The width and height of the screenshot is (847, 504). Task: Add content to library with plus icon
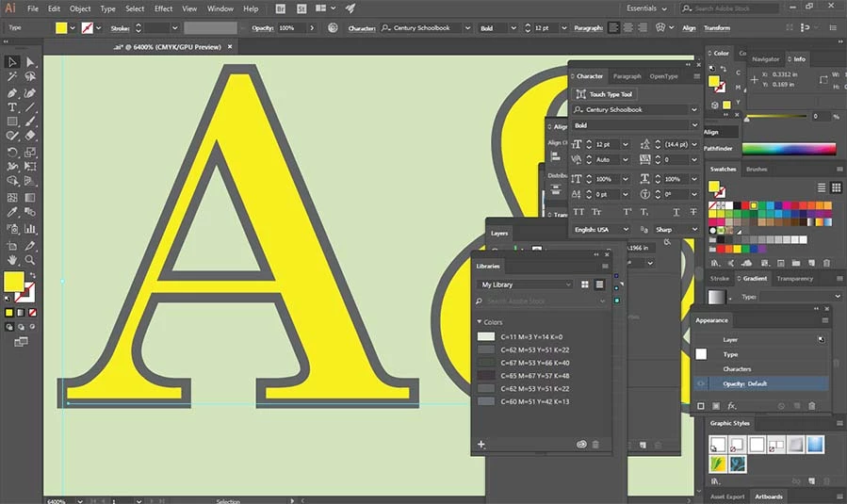click(x=481, y=444)
